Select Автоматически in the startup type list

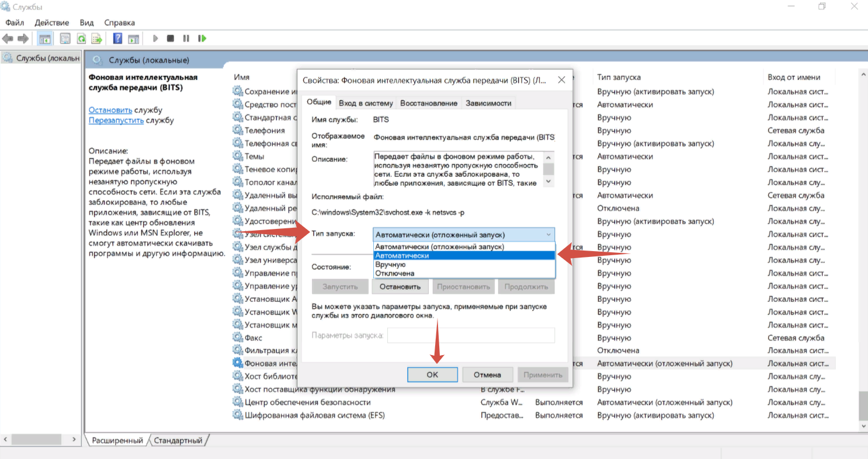coord(402,256)
